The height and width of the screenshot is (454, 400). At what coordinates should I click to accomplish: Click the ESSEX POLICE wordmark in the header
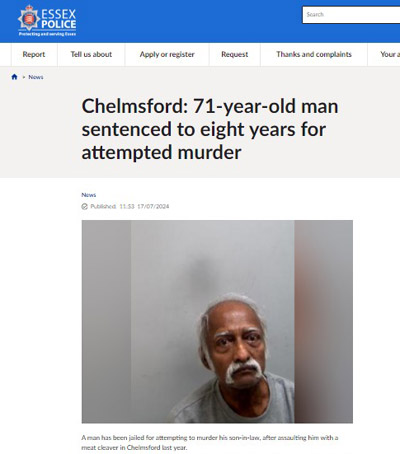pos(58,19)
